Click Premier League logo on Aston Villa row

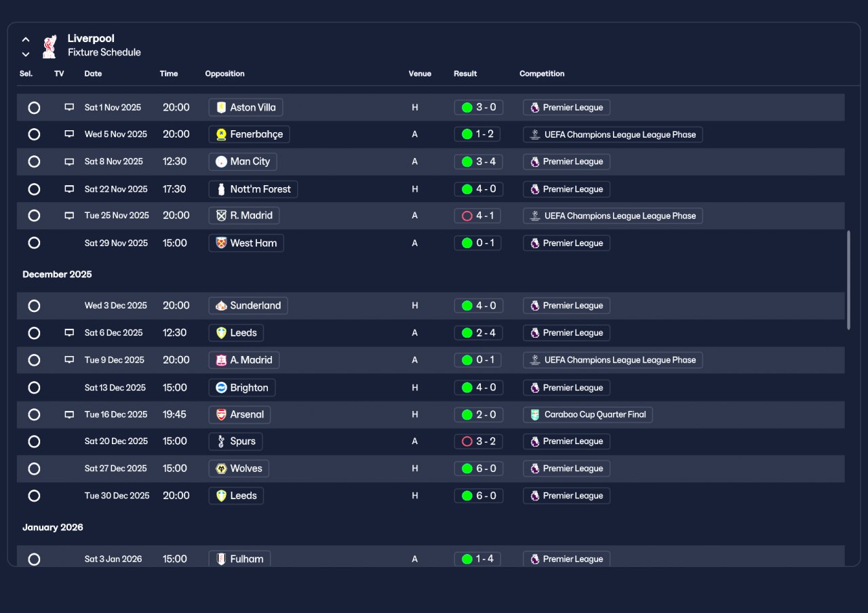[535, 107]
